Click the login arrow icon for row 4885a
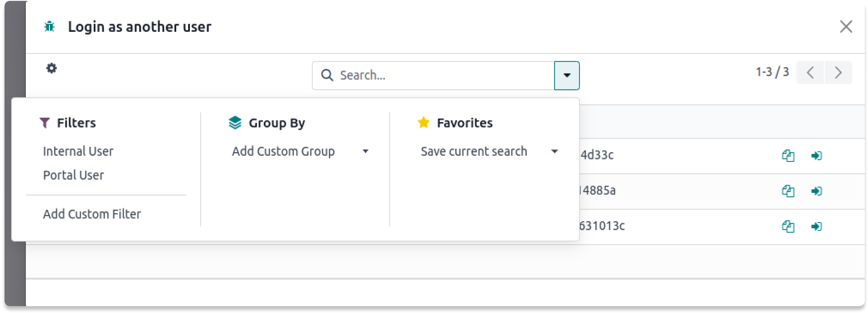Viewport: 868px width, 313px height. point(816,191)
